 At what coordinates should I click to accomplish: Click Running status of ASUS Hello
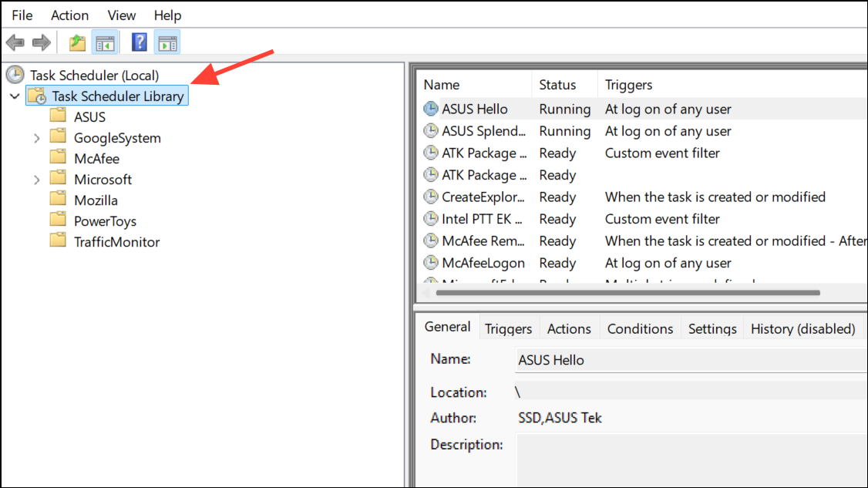564,109
